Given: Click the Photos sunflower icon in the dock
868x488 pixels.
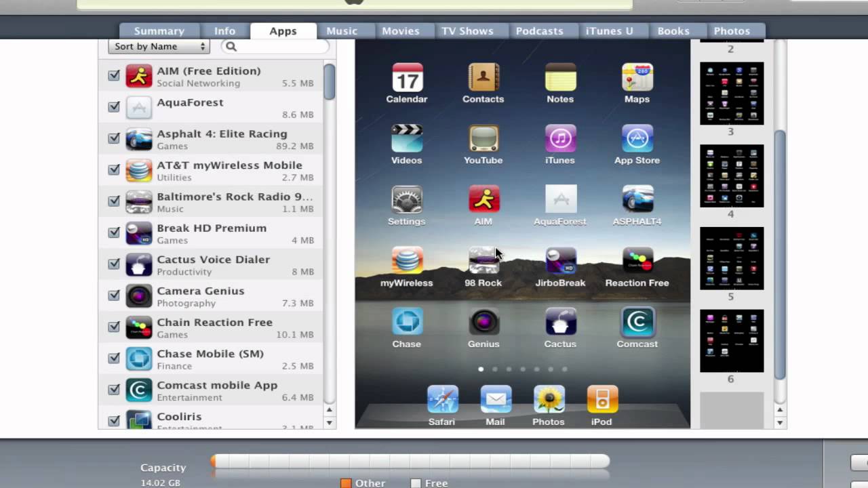Looking at the screenshot, I should click(x=549, y=400).
